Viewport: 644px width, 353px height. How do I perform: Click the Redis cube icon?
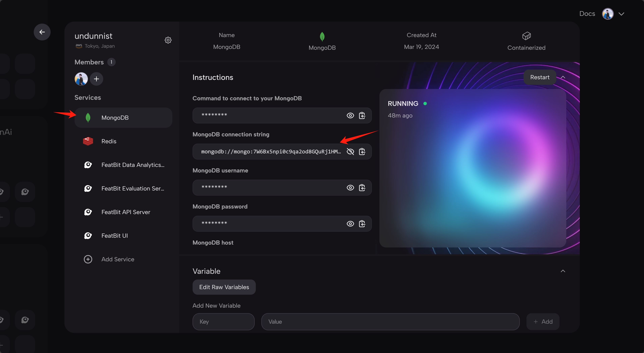pos(88,141)
